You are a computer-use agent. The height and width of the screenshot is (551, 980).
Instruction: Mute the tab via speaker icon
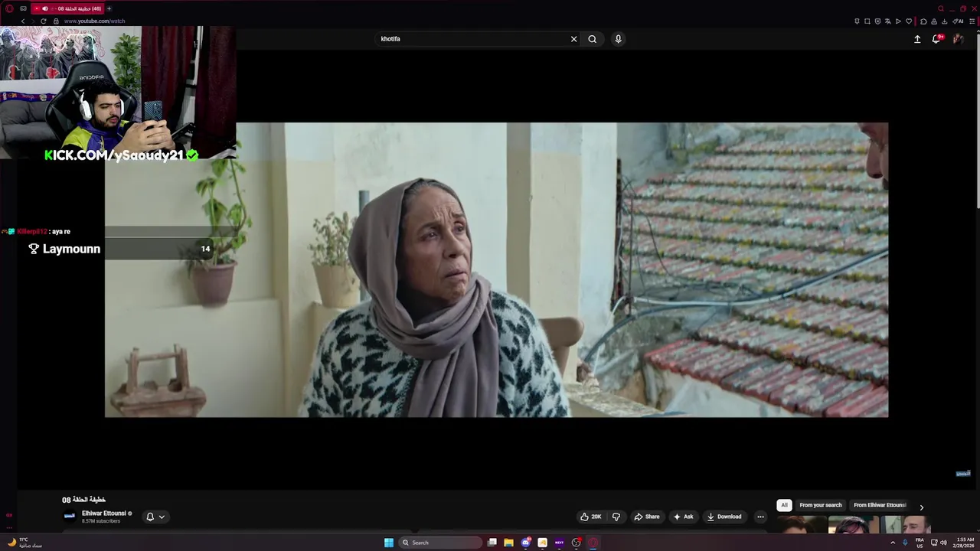coord(45,8)
